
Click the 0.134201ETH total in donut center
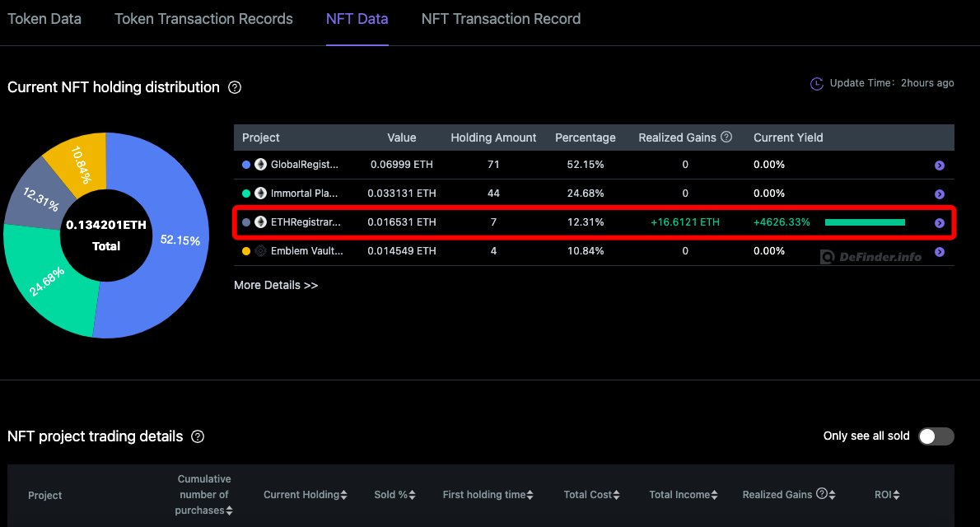pos(106,225)
